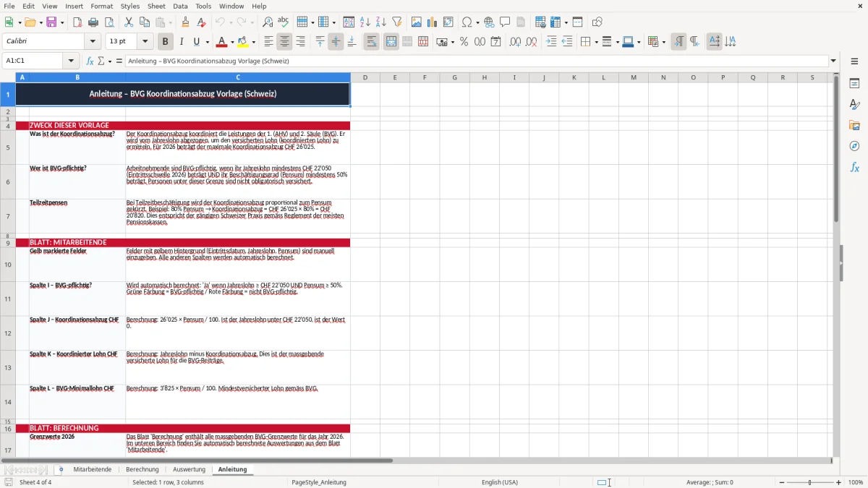
Task: Toggle Wrap Text
Action: [371, 42]
